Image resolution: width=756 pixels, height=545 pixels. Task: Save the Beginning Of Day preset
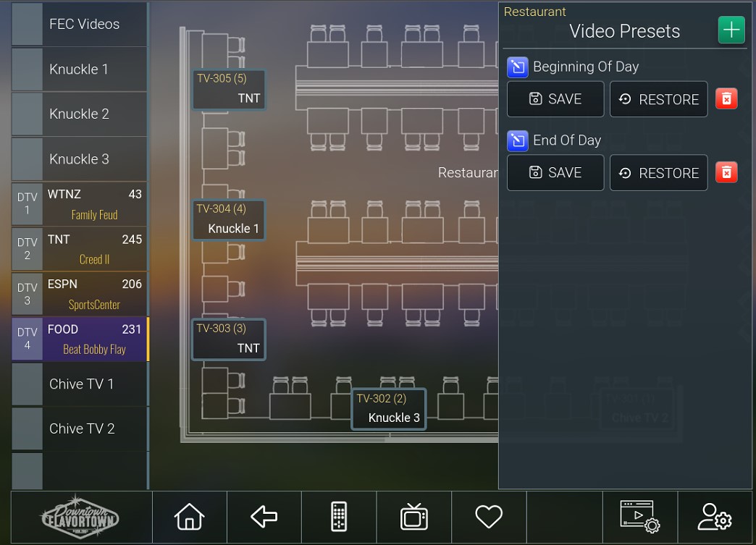(x=555, y=98)
